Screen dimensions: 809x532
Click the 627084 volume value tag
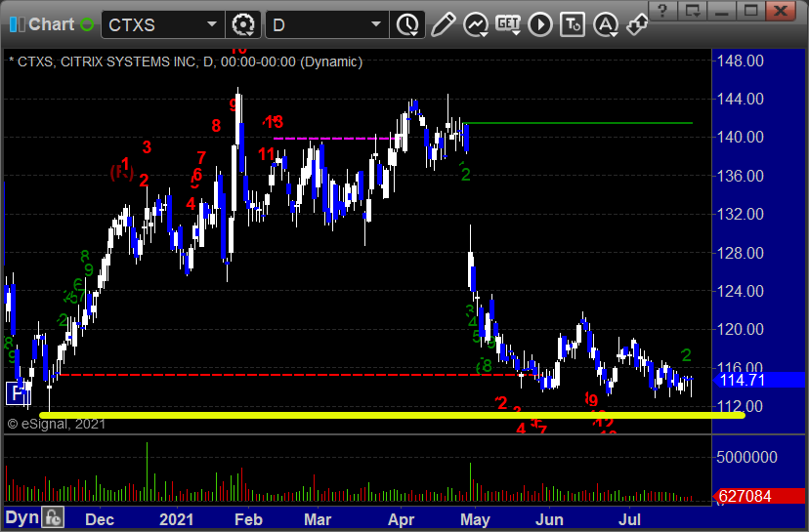(758, 496)
